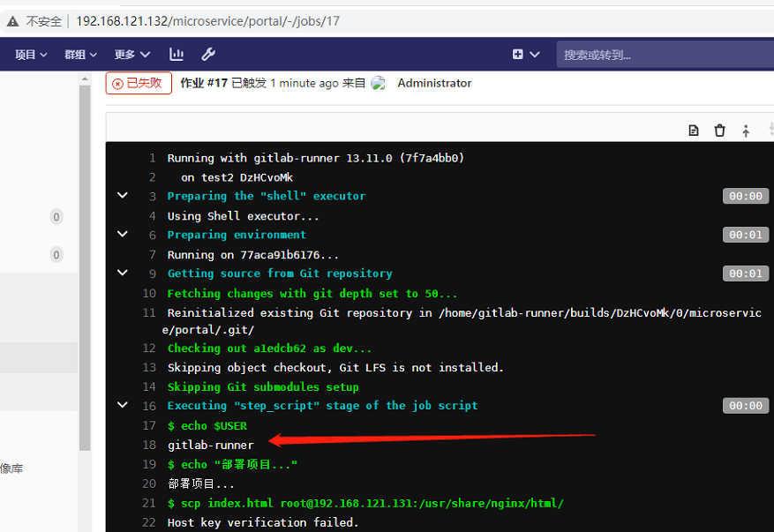Jump to top of log icon

746,131
